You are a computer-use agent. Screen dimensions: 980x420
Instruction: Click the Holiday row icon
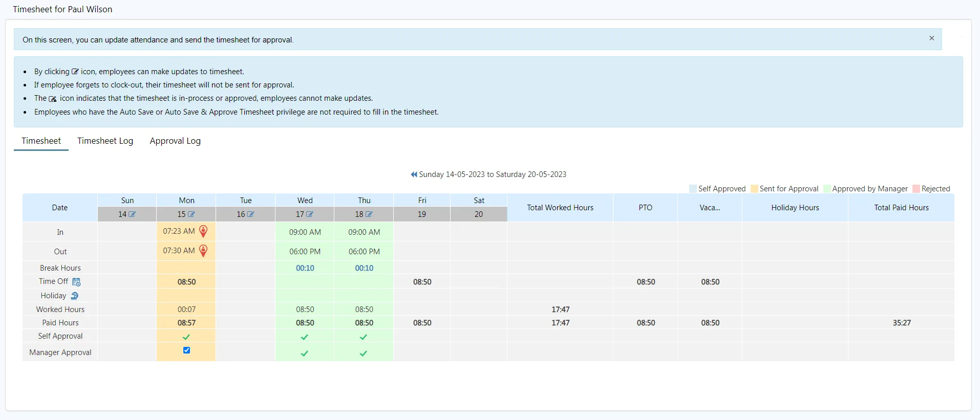(74, 296)
